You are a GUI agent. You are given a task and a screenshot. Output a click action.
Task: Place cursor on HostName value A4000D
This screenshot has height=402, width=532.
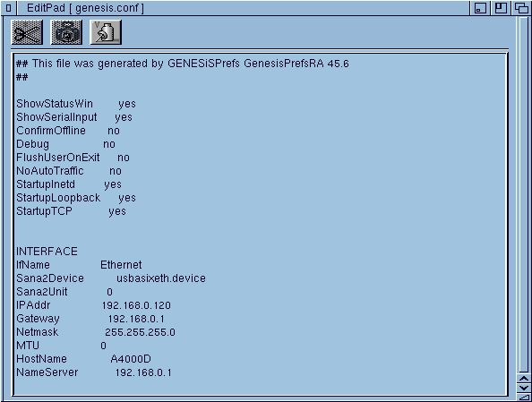click(131, 359)
